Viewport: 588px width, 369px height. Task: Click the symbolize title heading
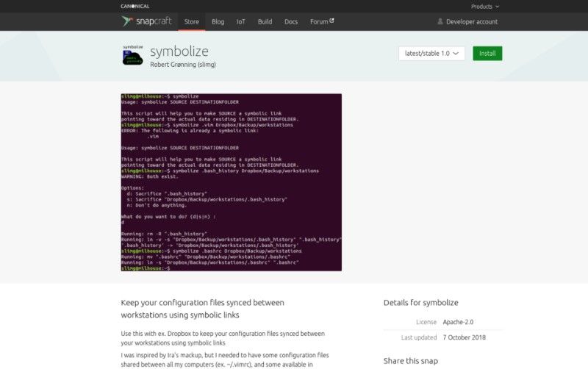(x=179, y=51)
